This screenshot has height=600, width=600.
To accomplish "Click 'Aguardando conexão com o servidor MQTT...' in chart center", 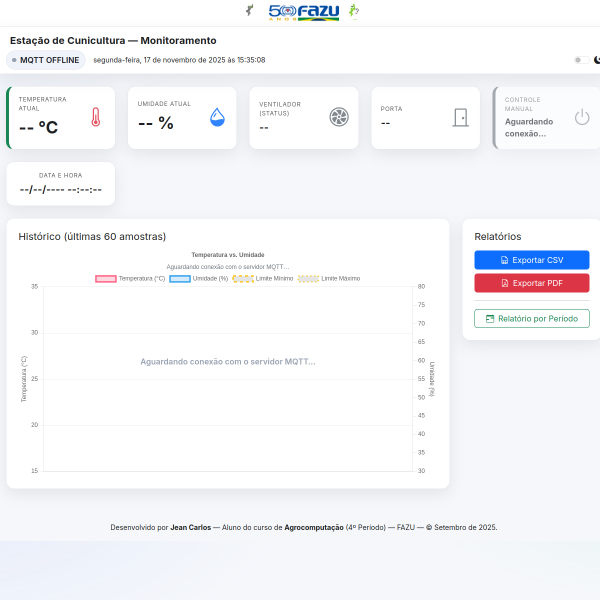I will point(228,362).
